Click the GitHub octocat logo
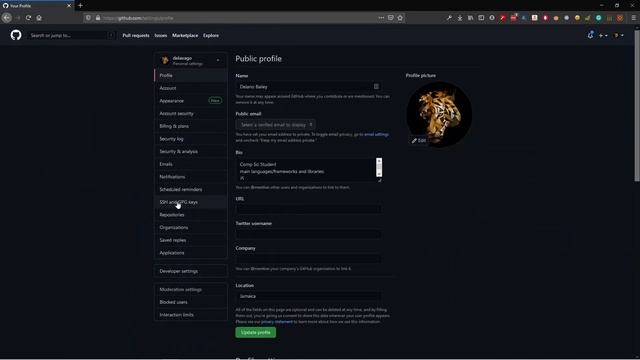This screenshot has height=360, width=640. coord(16,35)
